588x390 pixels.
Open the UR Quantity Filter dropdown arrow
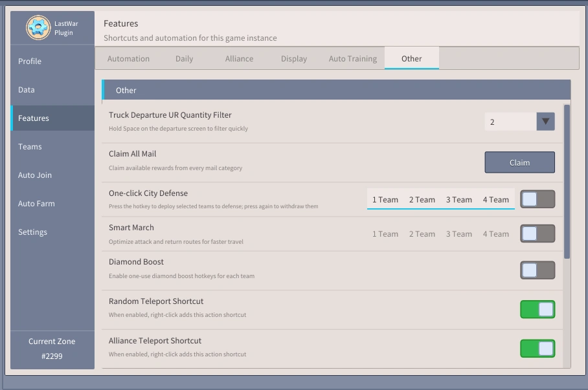click(546, 122)
